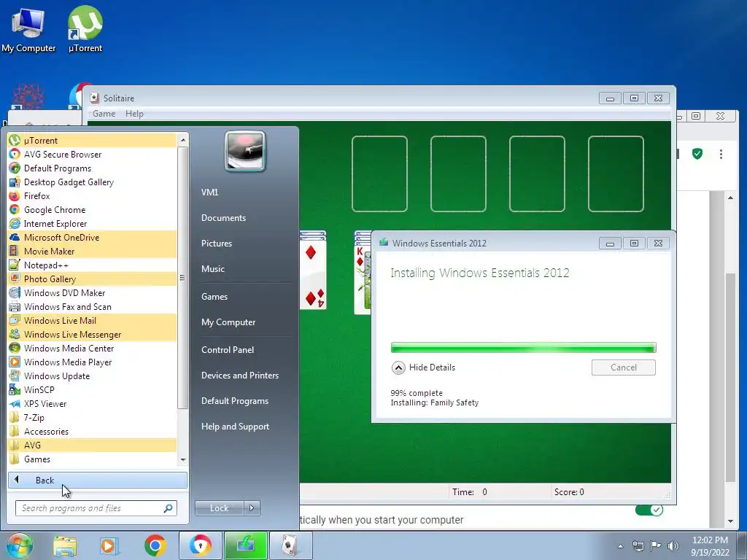Open Default Programs in the programs list
Viewport: 747px width, 560px height.
(x=92, y=168)
